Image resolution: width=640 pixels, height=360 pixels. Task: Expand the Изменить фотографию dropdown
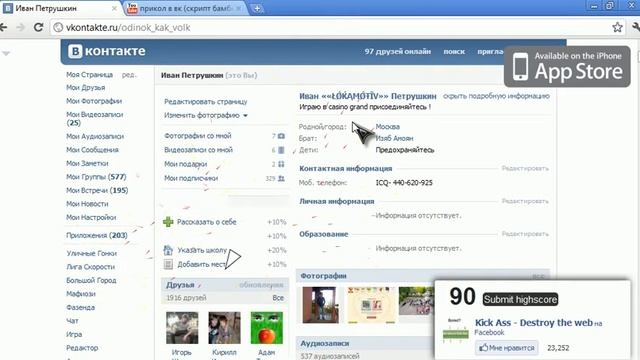pyautogui.click(x=206, y=116)
